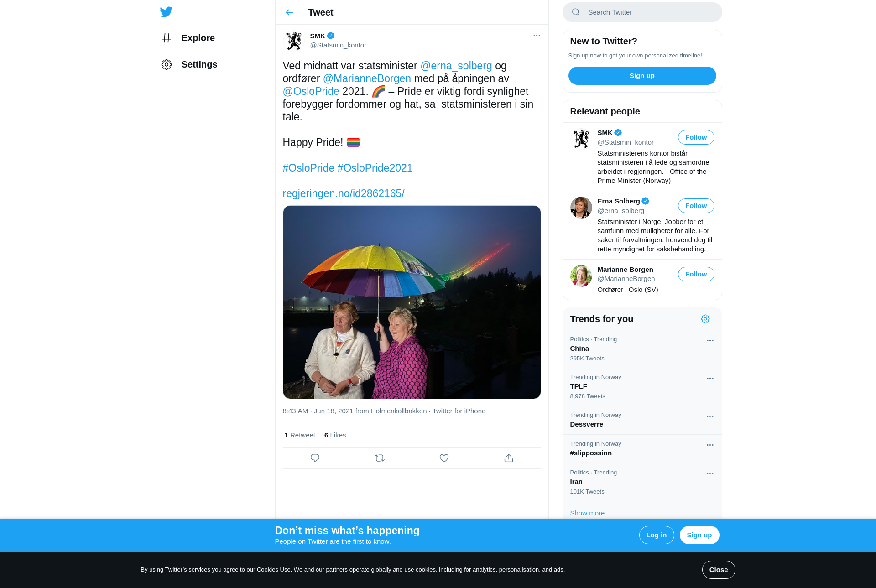This screenshot has height=588, width=876.
Task: Focus the Search Twitter field
Action: tap(642, 12)
